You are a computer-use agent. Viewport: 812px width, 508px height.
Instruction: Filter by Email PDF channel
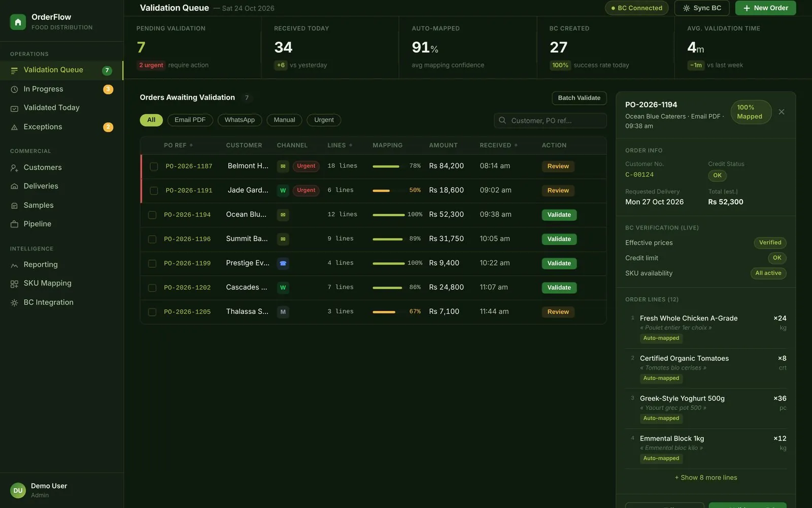(190, 120)
